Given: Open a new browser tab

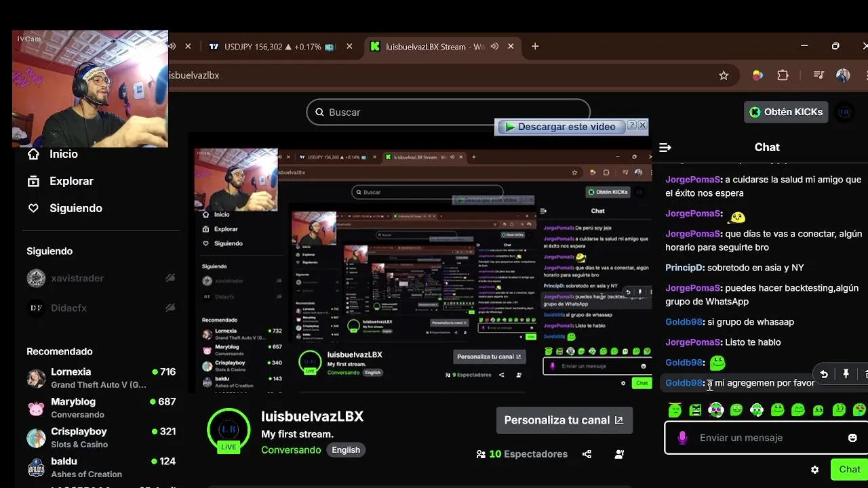Looking at the screenshot, I should click(x=535, y=46).
